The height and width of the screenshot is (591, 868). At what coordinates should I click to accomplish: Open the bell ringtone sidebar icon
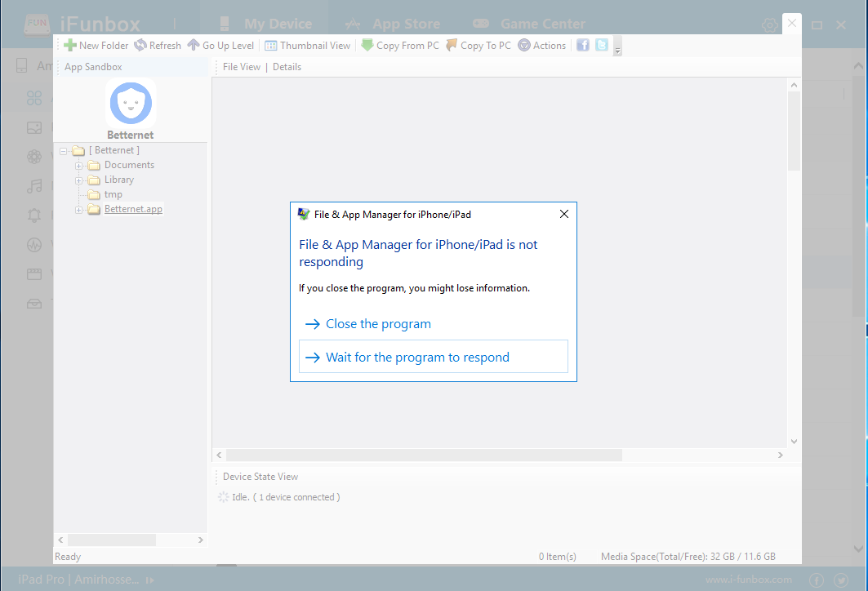(34, 215)
